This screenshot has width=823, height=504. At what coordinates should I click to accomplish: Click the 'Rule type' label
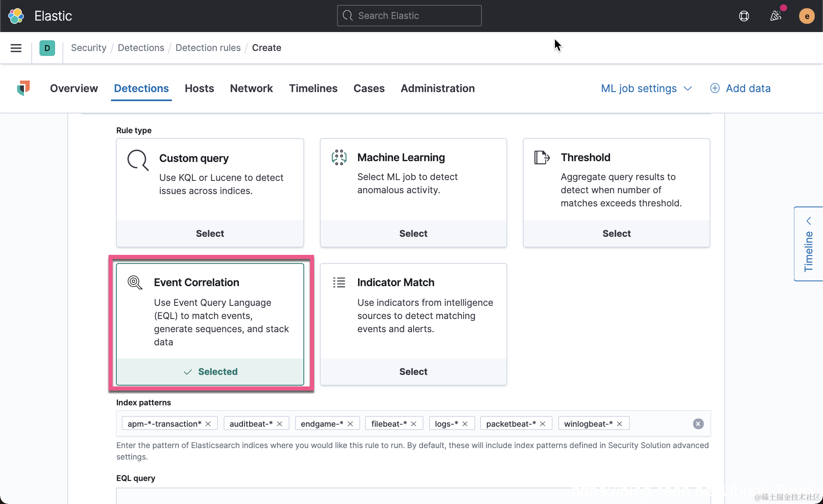pyautogui.click(x=134, y=130)
